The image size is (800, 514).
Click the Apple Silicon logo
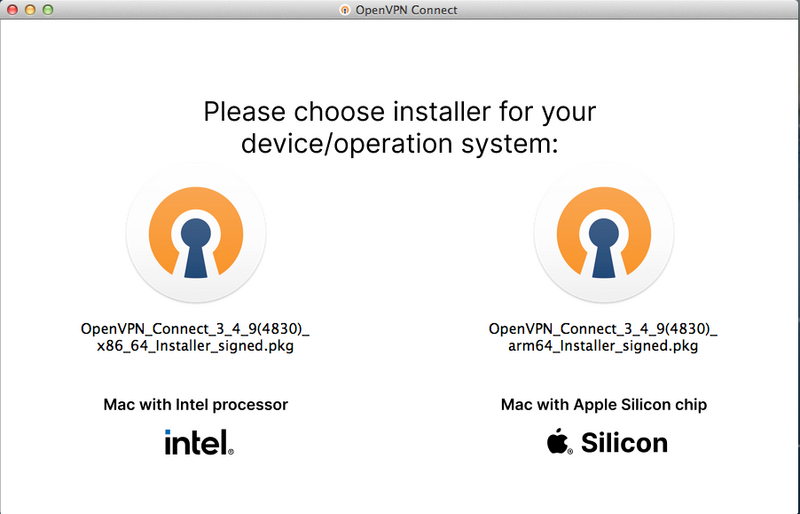607,442
